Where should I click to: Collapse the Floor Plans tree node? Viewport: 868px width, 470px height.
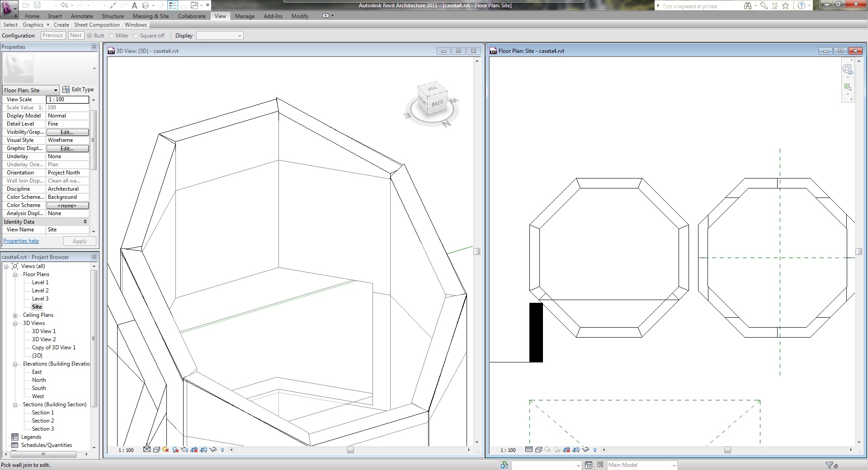15,274
